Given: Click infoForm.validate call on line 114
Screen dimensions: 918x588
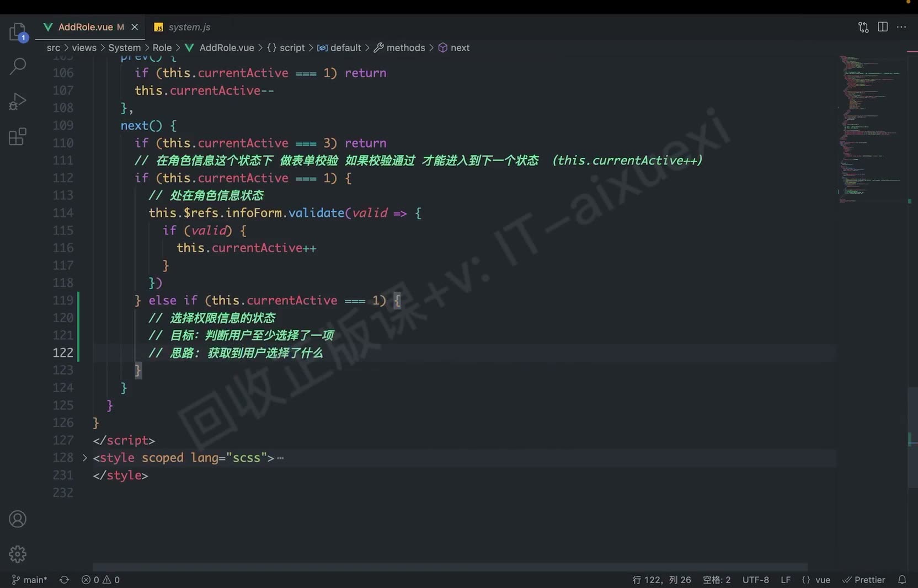Looking at the screenshot, I should [x=285, y=213].
